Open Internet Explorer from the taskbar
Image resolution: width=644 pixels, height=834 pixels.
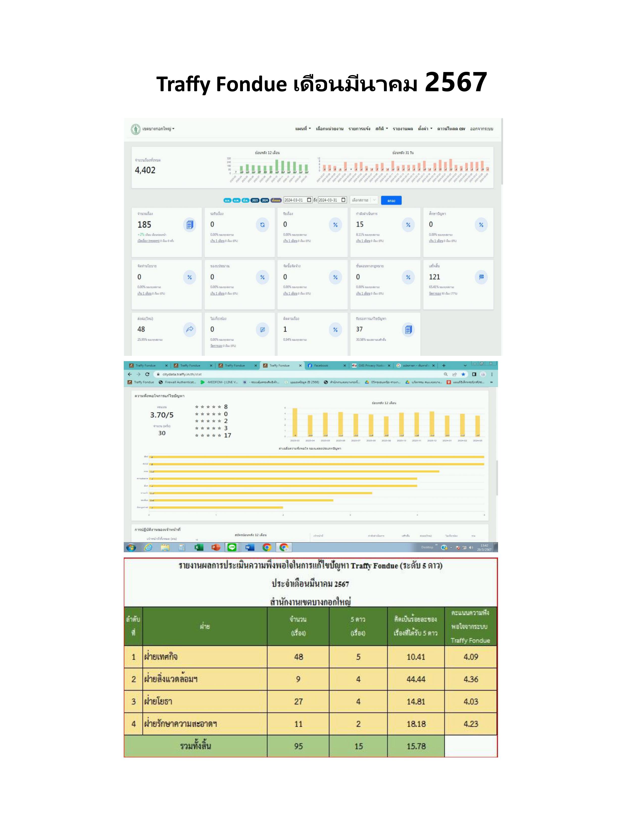(148, 548)
